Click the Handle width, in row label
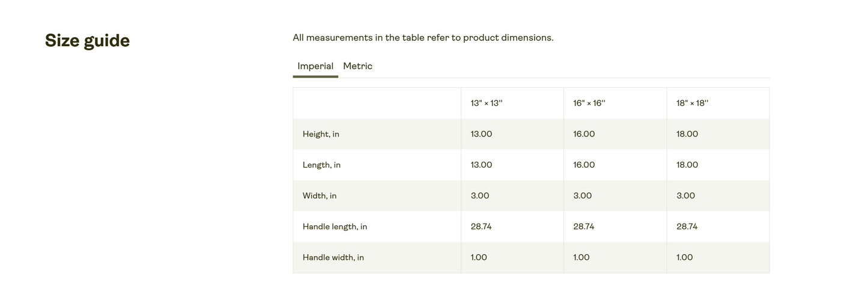Image resolution: width=868 pixels, height=306 pixels. [333, 257]
